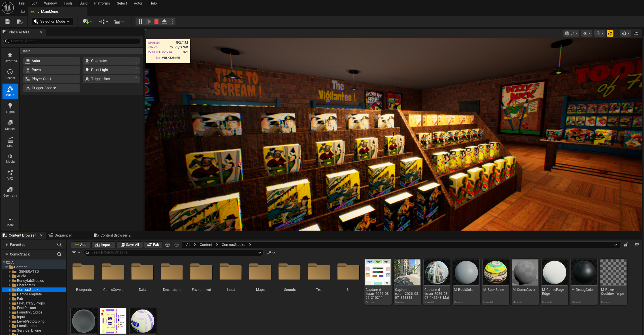Open the content browser settings gear
The height and width of the screenshot is (335, 644).
pos(637,245)
